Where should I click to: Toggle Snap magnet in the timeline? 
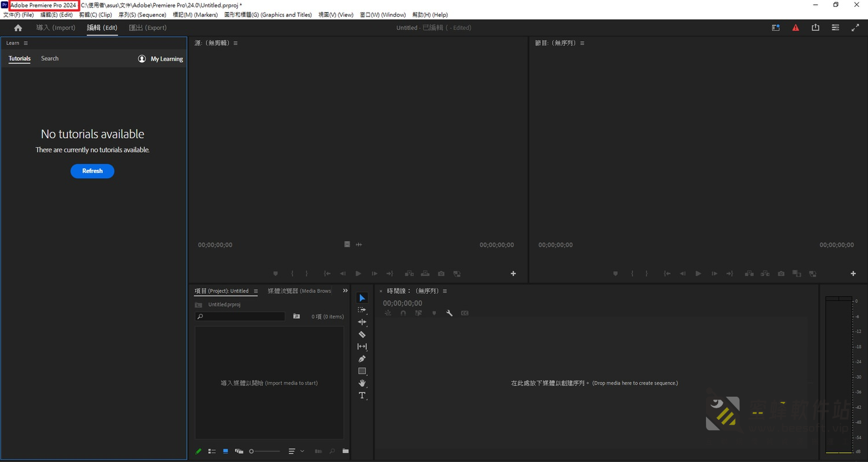(x=403, y=313)
